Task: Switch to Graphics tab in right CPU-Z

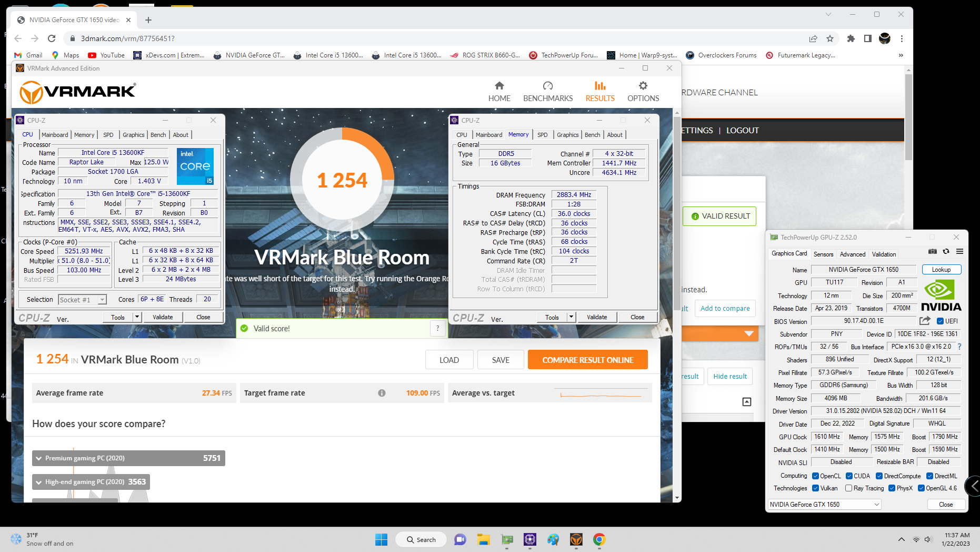Action: click(x=567, y=135)
